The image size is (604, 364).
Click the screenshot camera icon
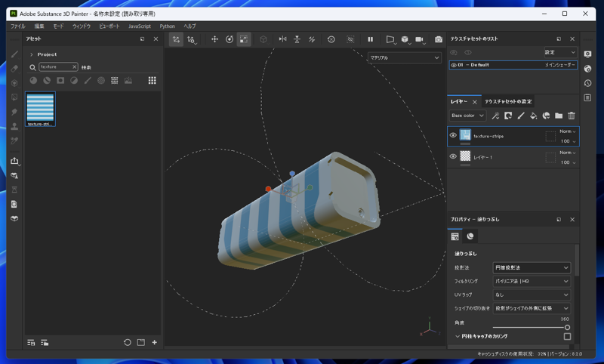click(439, 39)
